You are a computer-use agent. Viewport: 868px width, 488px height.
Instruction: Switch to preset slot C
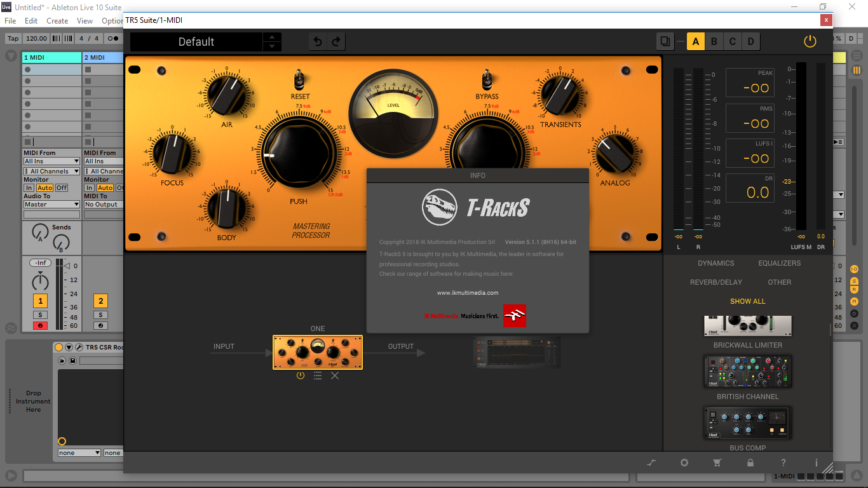pos(733,42)
